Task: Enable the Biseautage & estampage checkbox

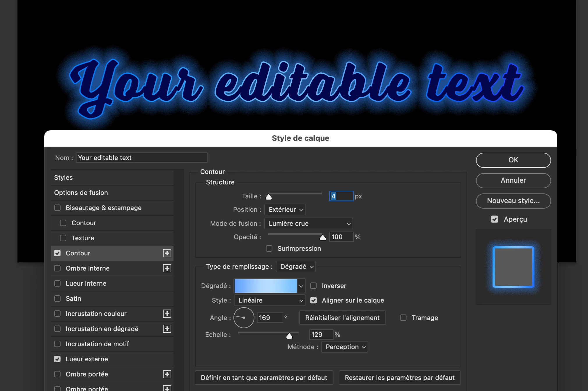Action: click(57, 208)
